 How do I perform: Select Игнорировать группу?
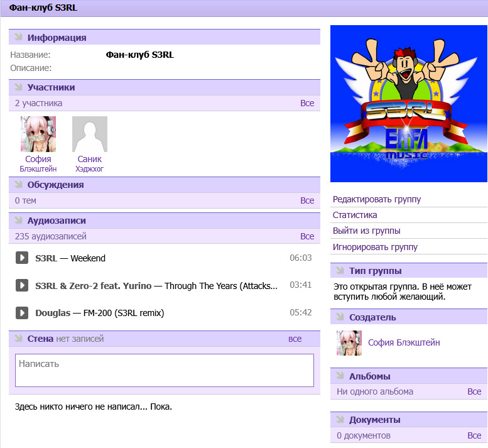[x=376, y=247]
